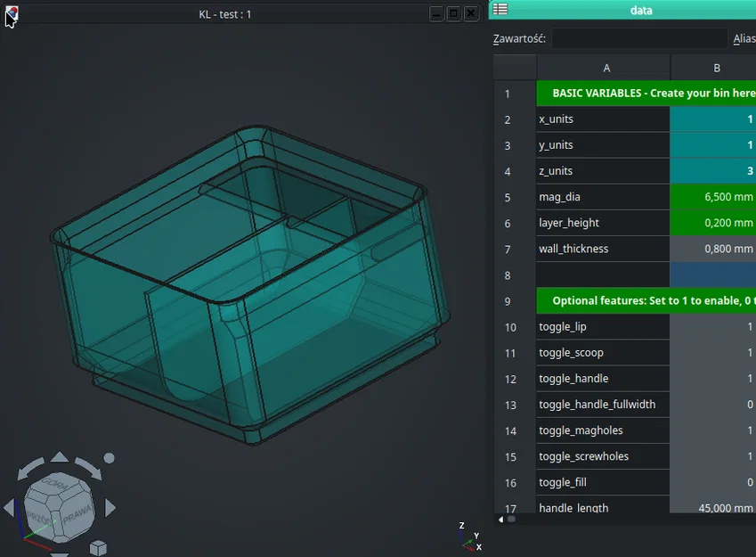Click the small isometric mini-cube beside the navigation cube

point(98,545)
